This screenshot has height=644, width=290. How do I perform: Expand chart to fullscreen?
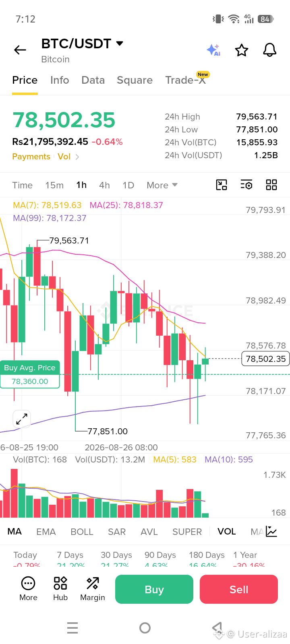point(22,419)
